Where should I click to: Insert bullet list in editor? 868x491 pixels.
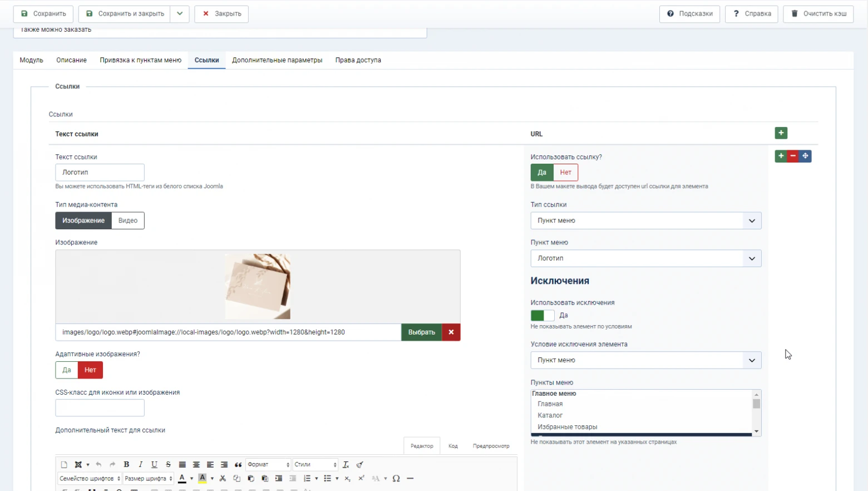(327, 478)
